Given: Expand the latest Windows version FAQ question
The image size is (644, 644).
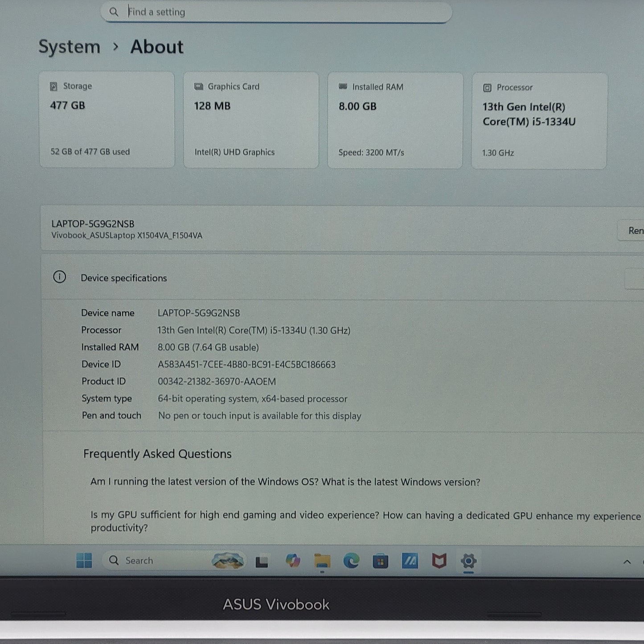Looking at the screenshot, I should coord(285,482).
